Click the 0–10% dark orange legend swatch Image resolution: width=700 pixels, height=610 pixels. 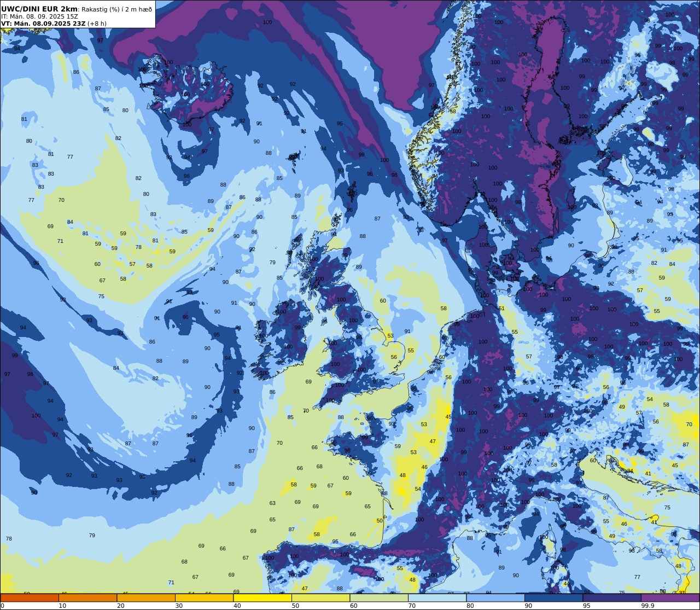pos(30,597)
